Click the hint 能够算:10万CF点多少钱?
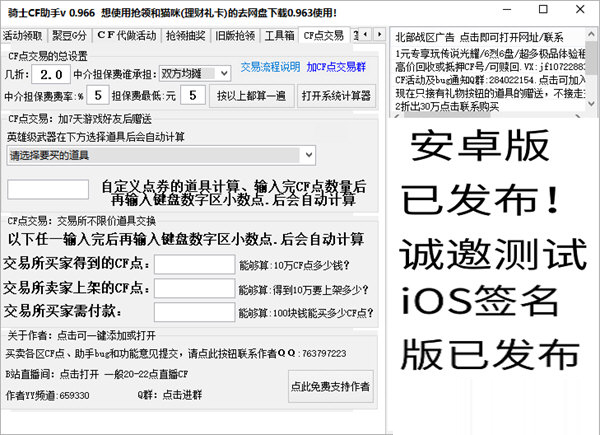Viewport: 600px width, 435px height. click(294, 265)
